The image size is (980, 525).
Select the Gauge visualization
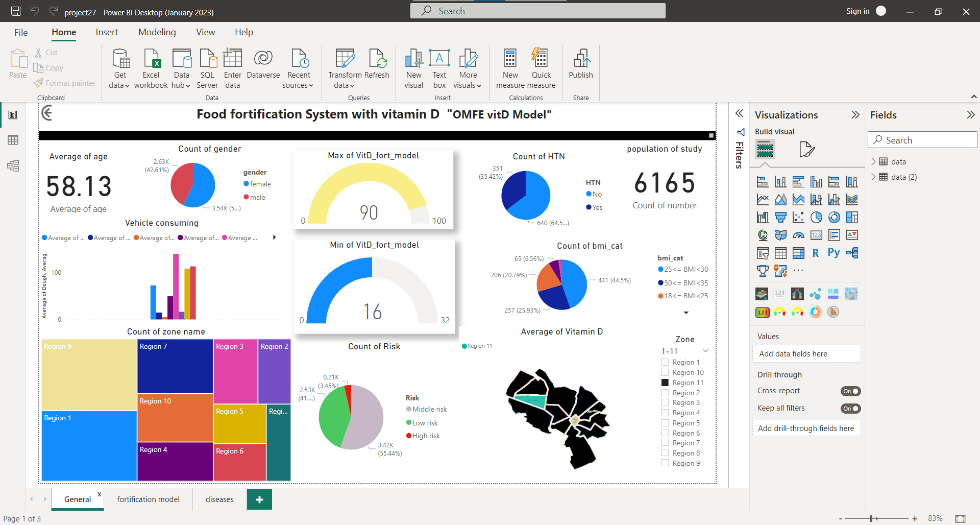(798, 235)
